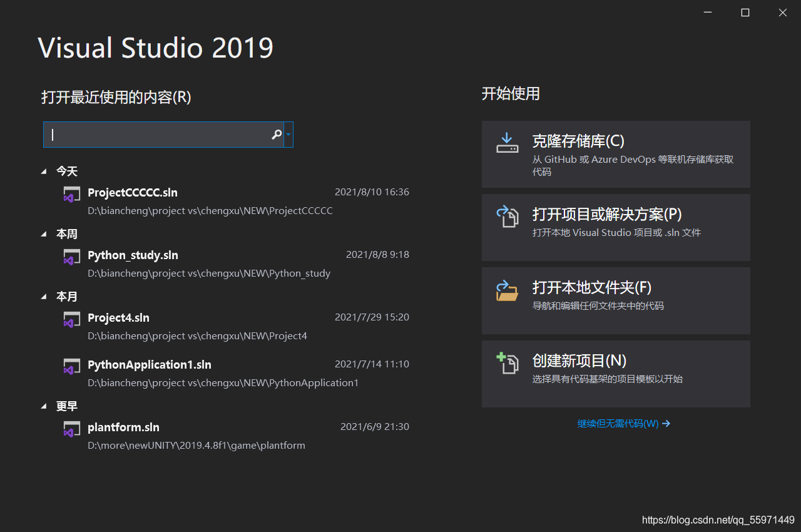801x532 pixels.
Task: Minimize the Visual Studio 2019 window
Action: 707,13
